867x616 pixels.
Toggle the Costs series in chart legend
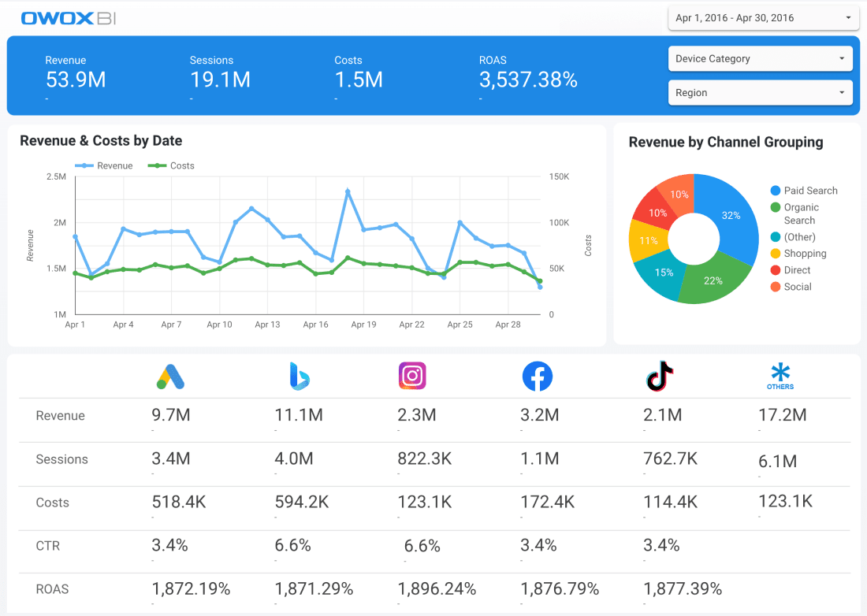point(171,165)
